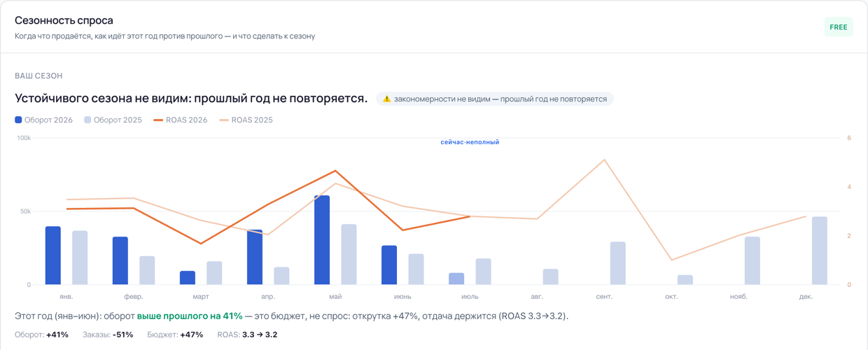Image resolution: width=868 pixels, height=350 pixels.
Task: Click the 'Устойчивого сезона не видим' headline
Action: [191, 99]
